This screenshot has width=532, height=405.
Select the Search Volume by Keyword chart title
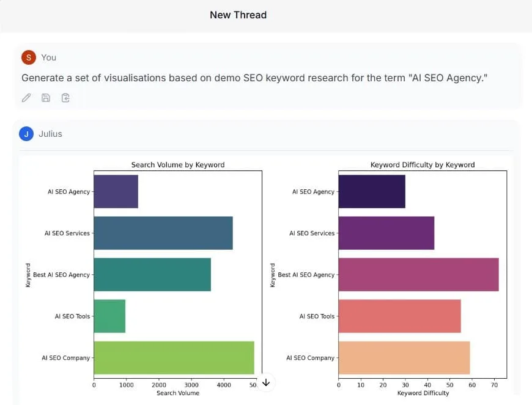coord(177,165)
